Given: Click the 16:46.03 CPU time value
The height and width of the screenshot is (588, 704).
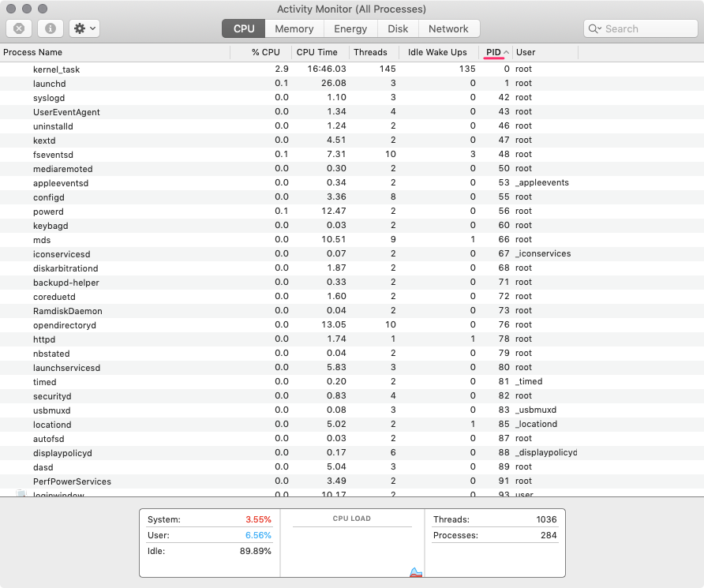Looking at the screenshot, I should [x=327, y=69].
